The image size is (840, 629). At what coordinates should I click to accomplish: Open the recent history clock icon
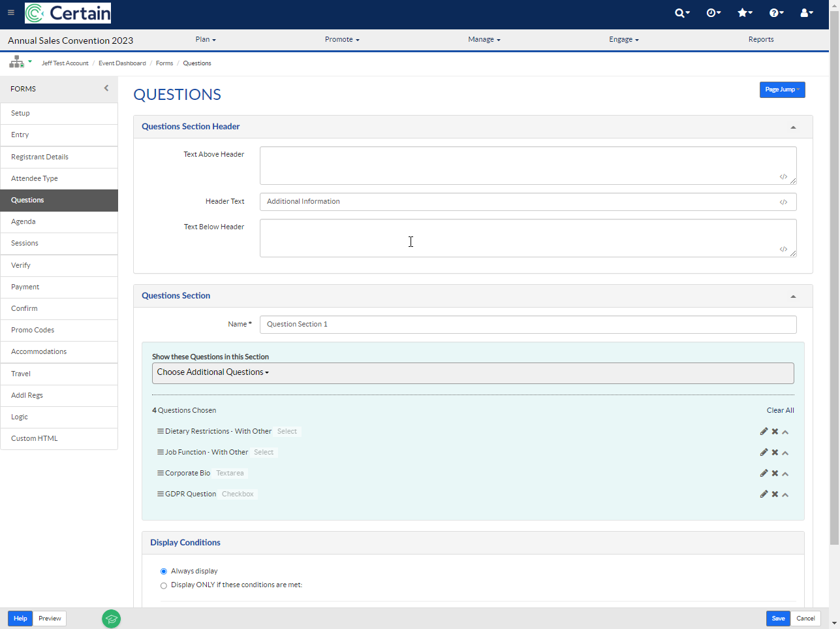[713, 13]
